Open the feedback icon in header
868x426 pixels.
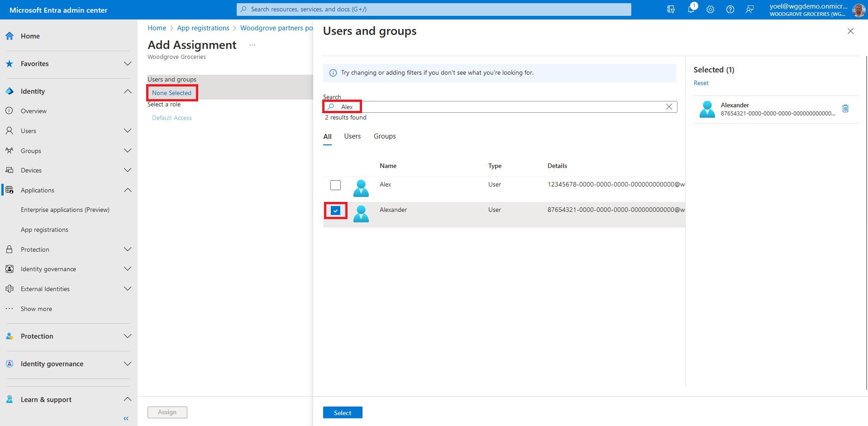(x=749, y=10)
